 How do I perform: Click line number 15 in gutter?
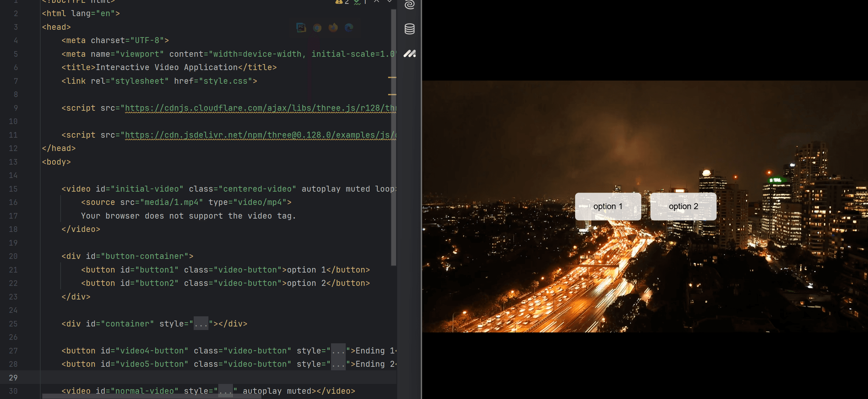point(13,189)
